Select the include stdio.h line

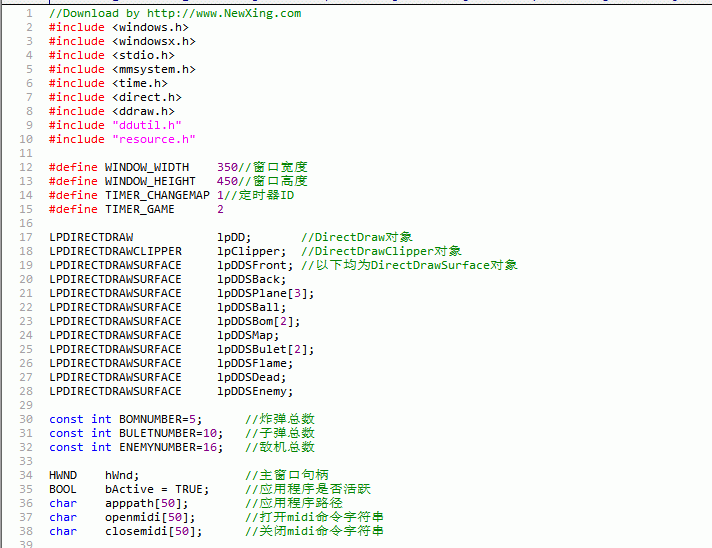click(112, 55)
